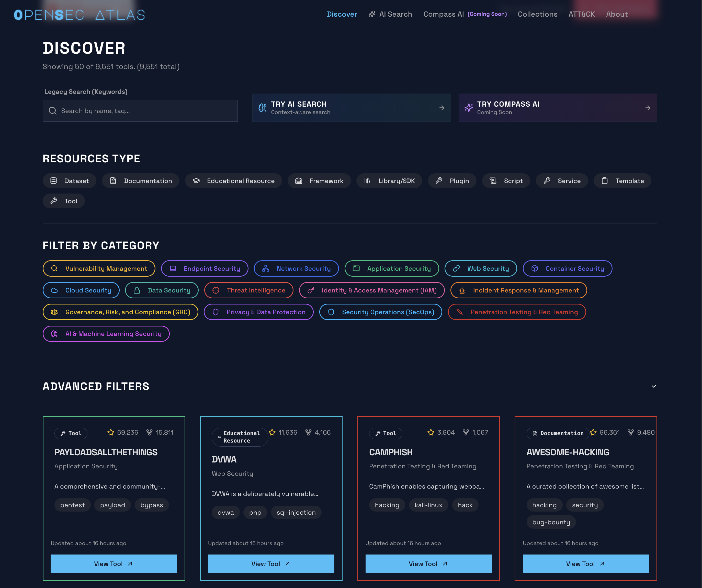The image size is (702, 588).
Task: Click the magnifier icon in Legacy Search field
Action: [53, 110]
